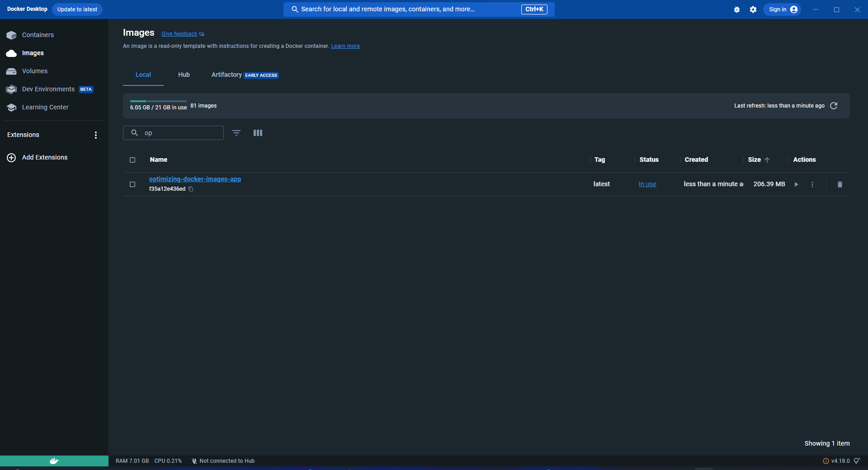Open the Extensions options menu

click(x=95, y=135)
